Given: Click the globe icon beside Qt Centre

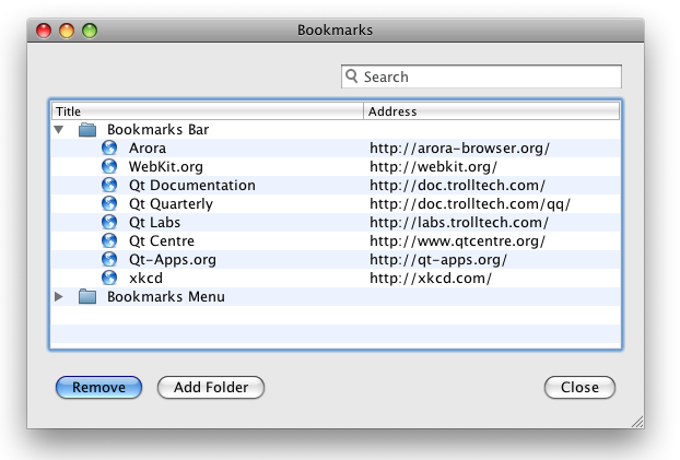Looking at the screenshot, I should 109,241.
